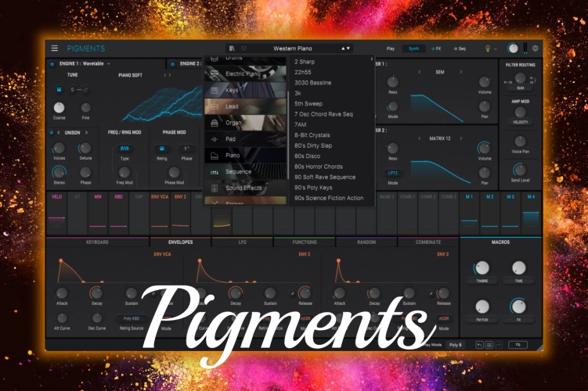Click ENV 2 release link icon

[x=293, y=293]
